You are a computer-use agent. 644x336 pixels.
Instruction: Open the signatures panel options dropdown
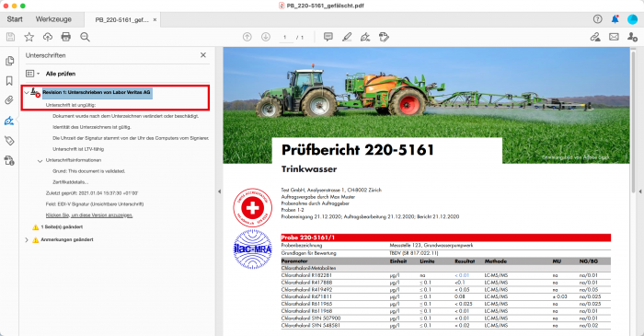(x=32, y=74)
